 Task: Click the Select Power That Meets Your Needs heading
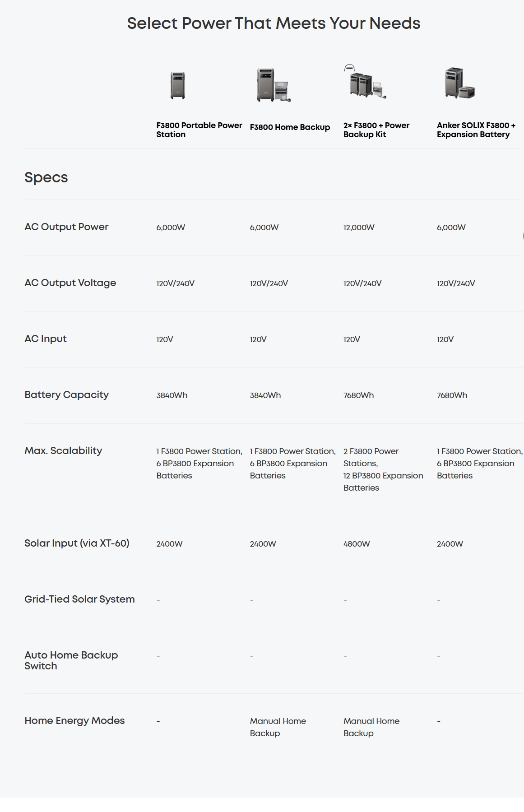[274, 23]
